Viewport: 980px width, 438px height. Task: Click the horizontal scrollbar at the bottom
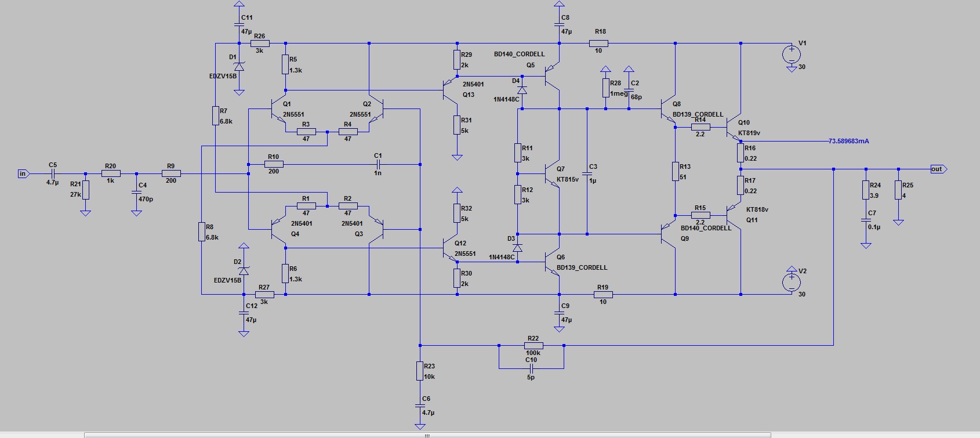427,435
